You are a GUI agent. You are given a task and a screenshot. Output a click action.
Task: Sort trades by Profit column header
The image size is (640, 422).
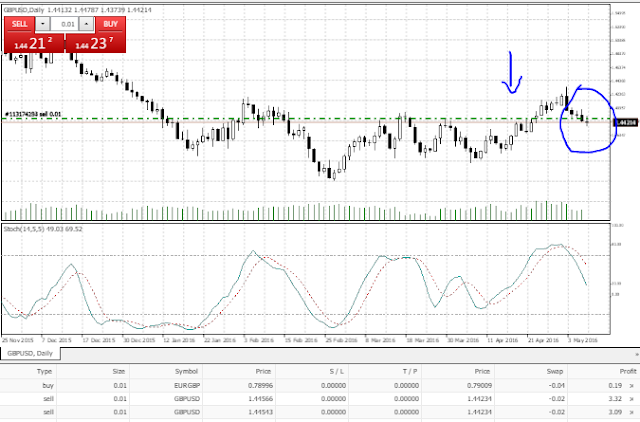click(x=628, y=371)
